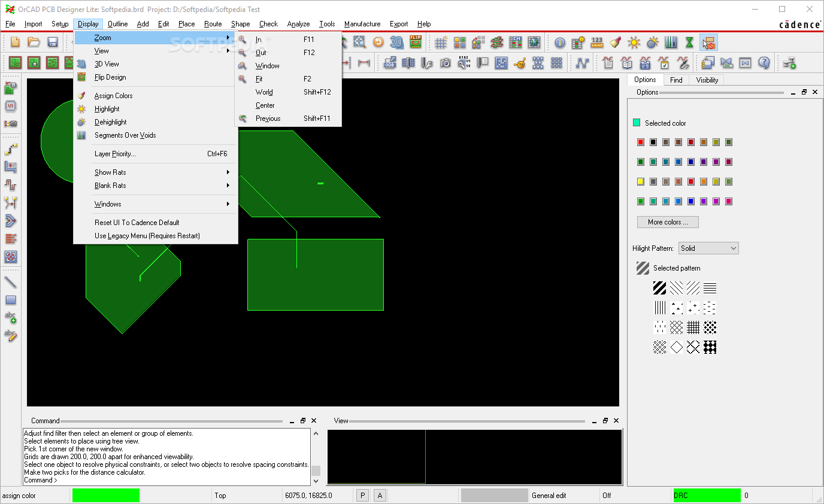Click the zoom previous orange arrow icon

pos(378,42)
